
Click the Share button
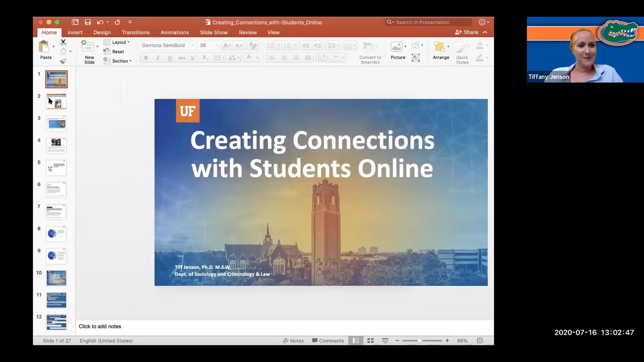pyautogui.click(x=468, y=32)
